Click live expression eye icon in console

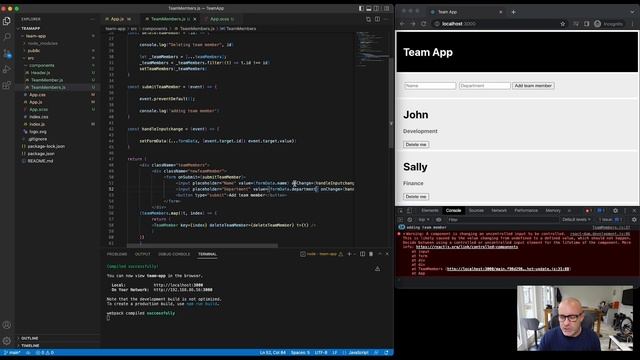tap(439, 220)
